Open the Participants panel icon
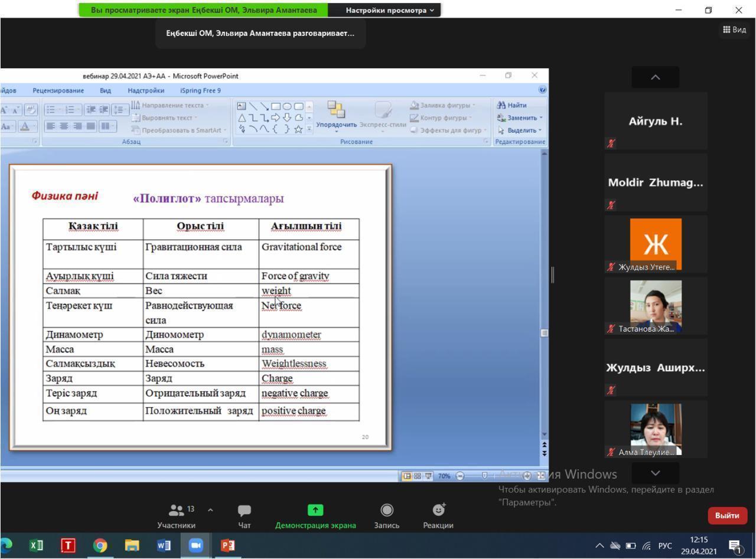The image size is (756, 559). [x=176, y=510]
